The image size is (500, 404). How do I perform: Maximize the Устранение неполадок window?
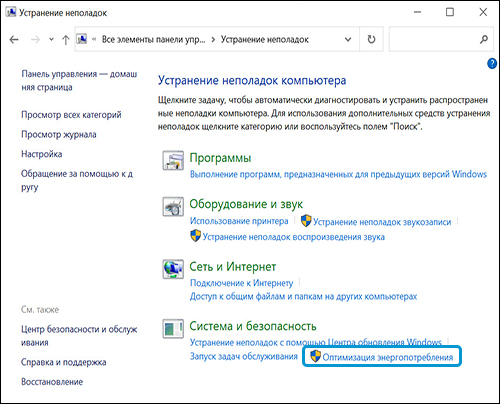point(450,12)
